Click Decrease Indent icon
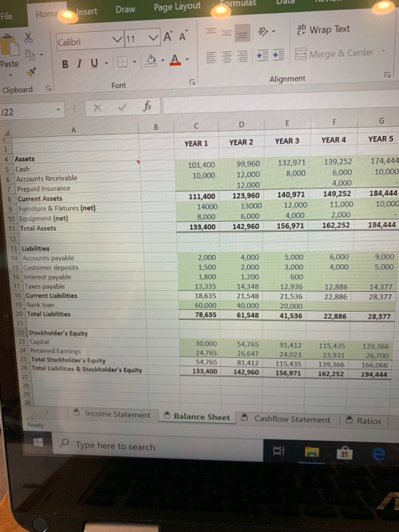This screenshot has width=399, height=532. [263, 55]
